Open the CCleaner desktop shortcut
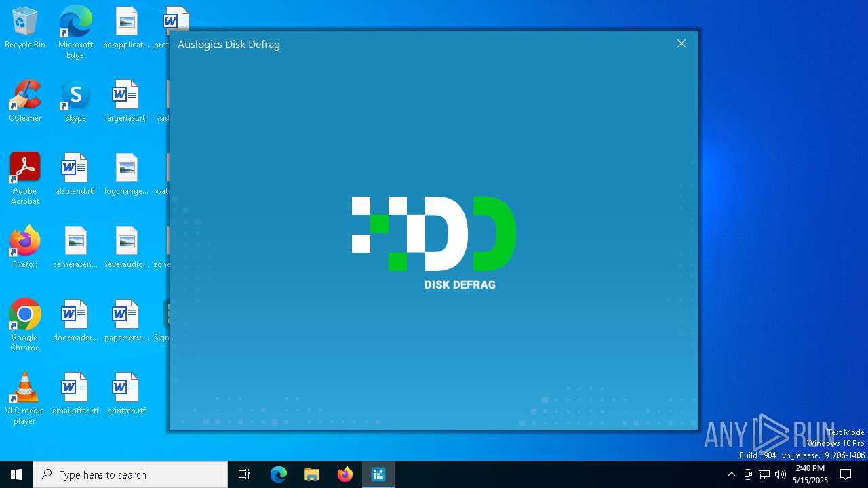This screenshot has height=488, width=868. 25,101
